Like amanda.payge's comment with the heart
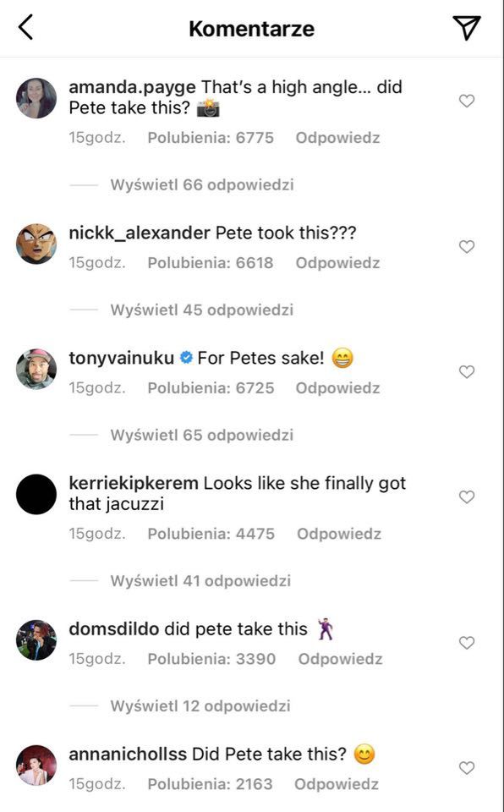 (466, 99)
